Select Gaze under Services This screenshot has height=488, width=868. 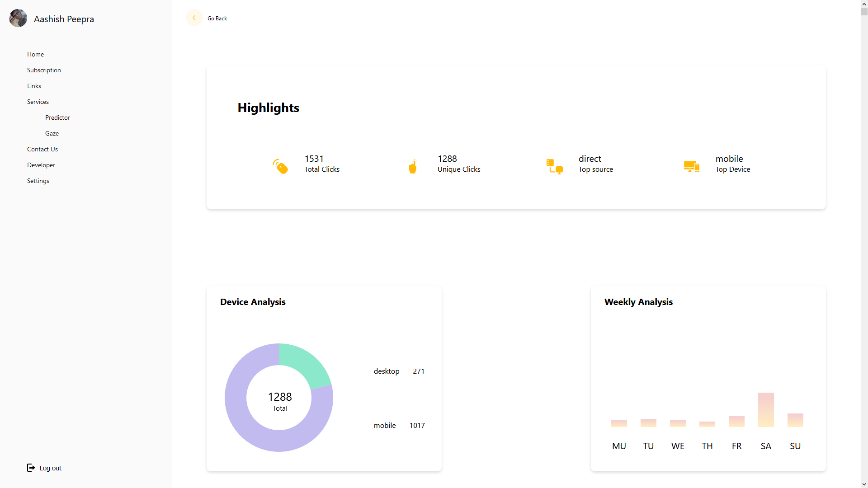pyautogui.click(x=52, y=133)
